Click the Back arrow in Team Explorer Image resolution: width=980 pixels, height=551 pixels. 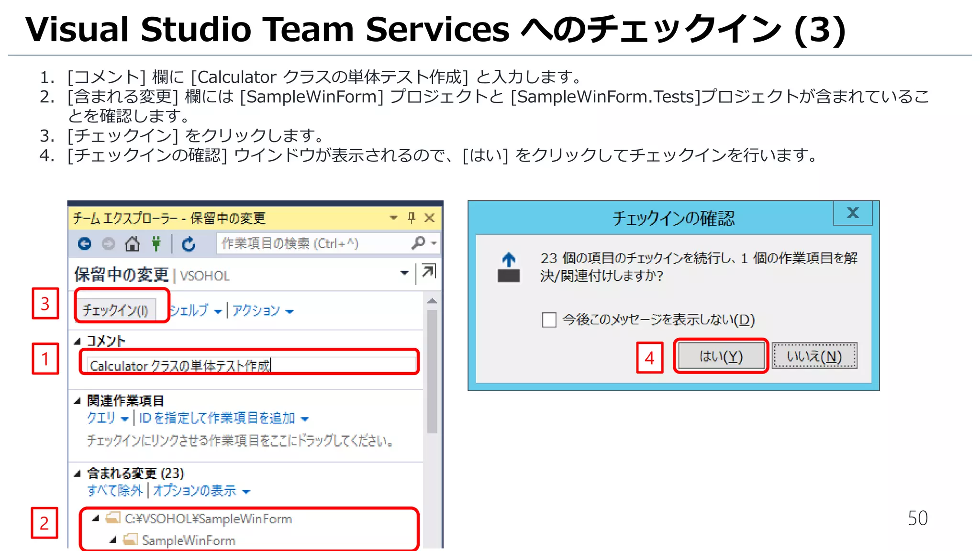tap(85, 244)
